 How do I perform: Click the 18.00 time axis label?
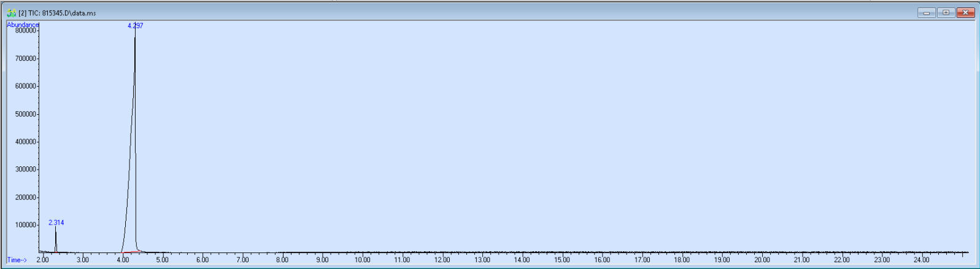[x=682, y=260]
